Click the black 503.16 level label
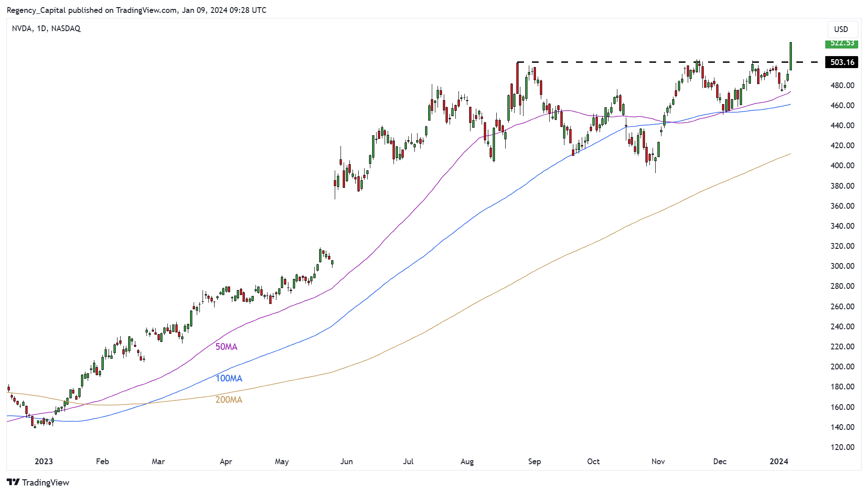The height and width of the screenshot is (494, 868). [x=841, y=62]
